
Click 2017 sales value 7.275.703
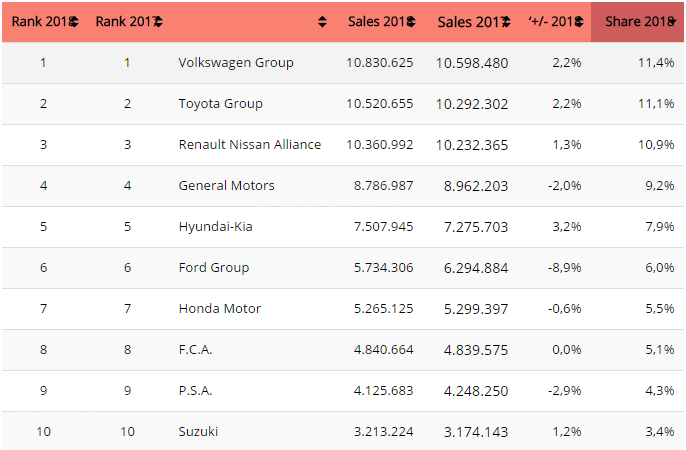tap(476, 227)
